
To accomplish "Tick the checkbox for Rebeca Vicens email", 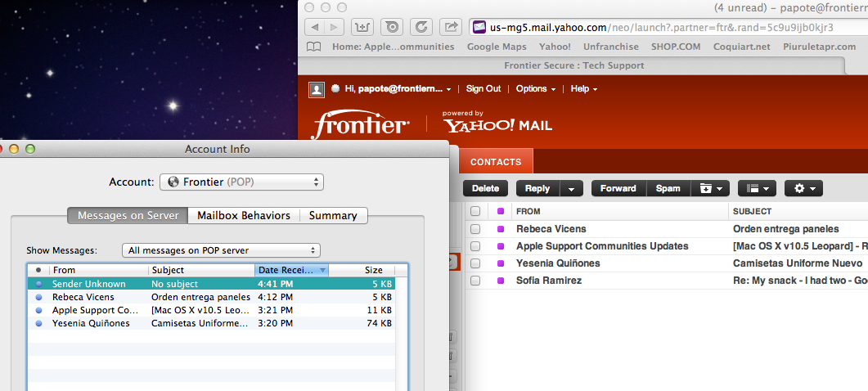I will click(x=475, y=229).
